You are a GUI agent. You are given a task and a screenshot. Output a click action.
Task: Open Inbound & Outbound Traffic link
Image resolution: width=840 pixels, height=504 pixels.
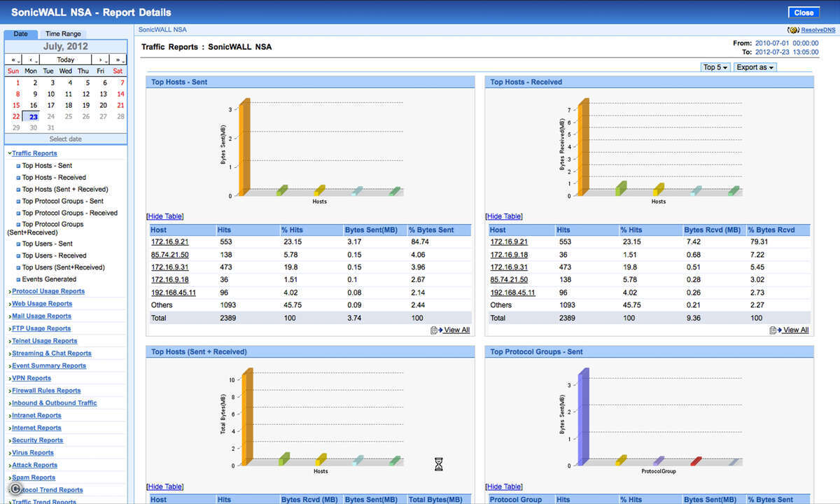(x=54, y=403)
